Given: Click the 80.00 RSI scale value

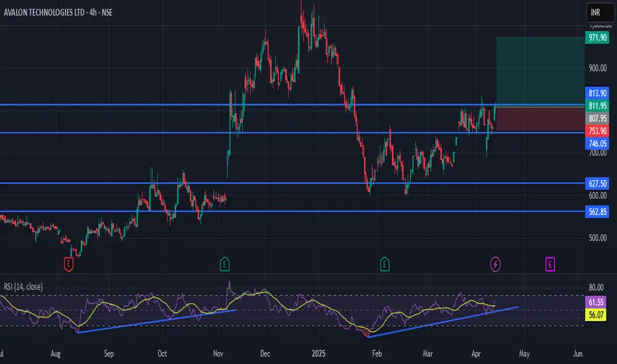Looking at the screenshot, I should (x=596, y=288).
